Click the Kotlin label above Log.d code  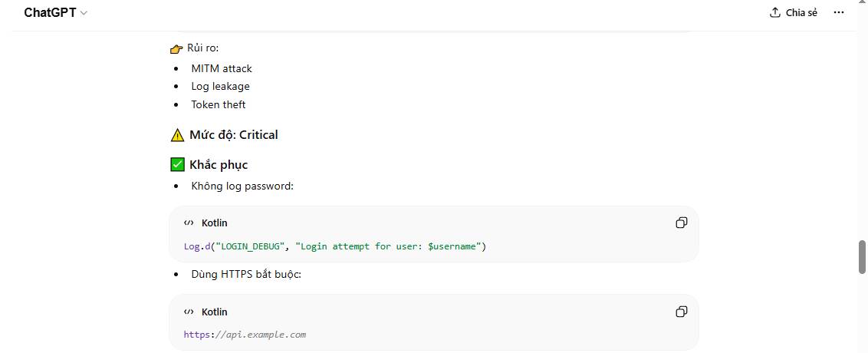(214, 223)
